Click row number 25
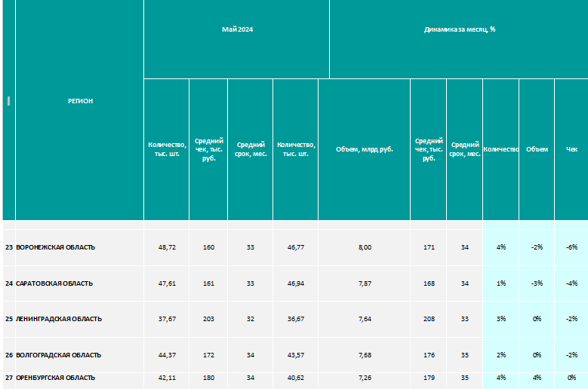Screen dimensions: 588x389 (x=9, y=319)
